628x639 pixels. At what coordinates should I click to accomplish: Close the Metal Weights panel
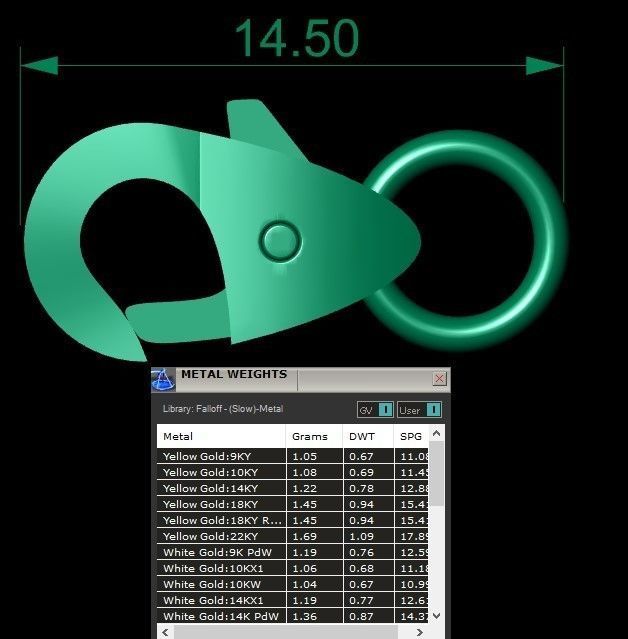pos(439,379)
